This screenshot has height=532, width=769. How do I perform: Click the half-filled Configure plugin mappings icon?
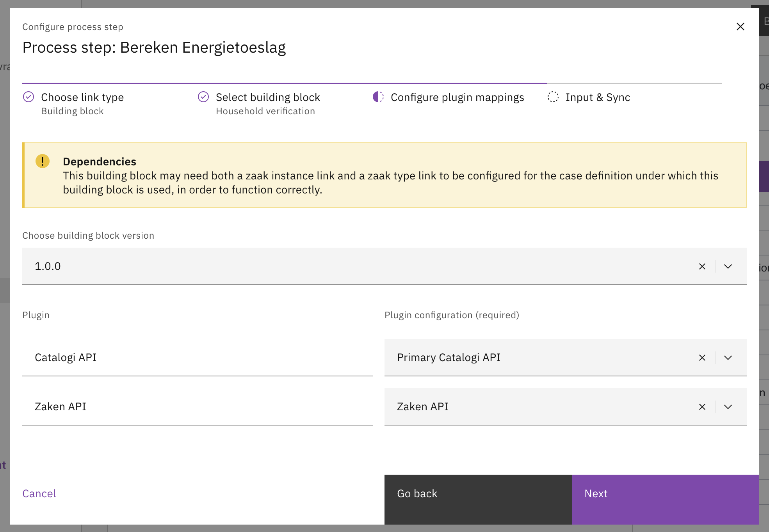tap(378, 97)
